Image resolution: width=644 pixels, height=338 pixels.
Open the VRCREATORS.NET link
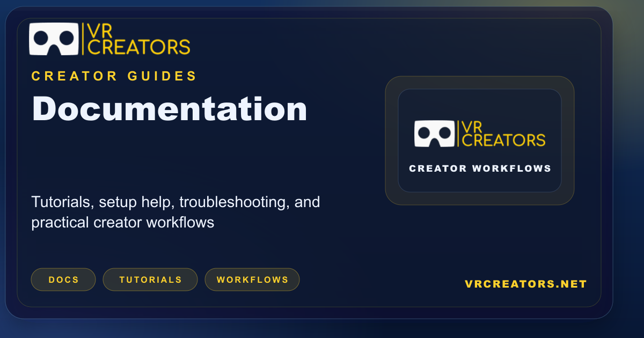tap(526, 284)
